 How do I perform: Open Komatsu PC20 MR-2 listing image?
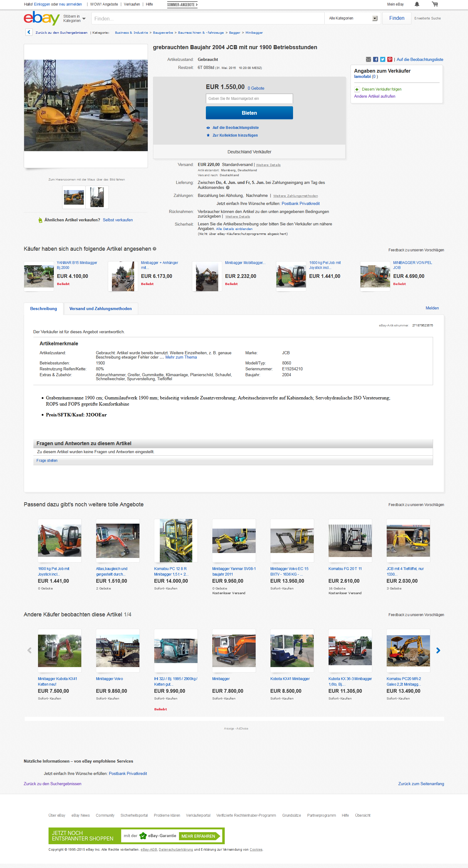[x=408, y=651]
